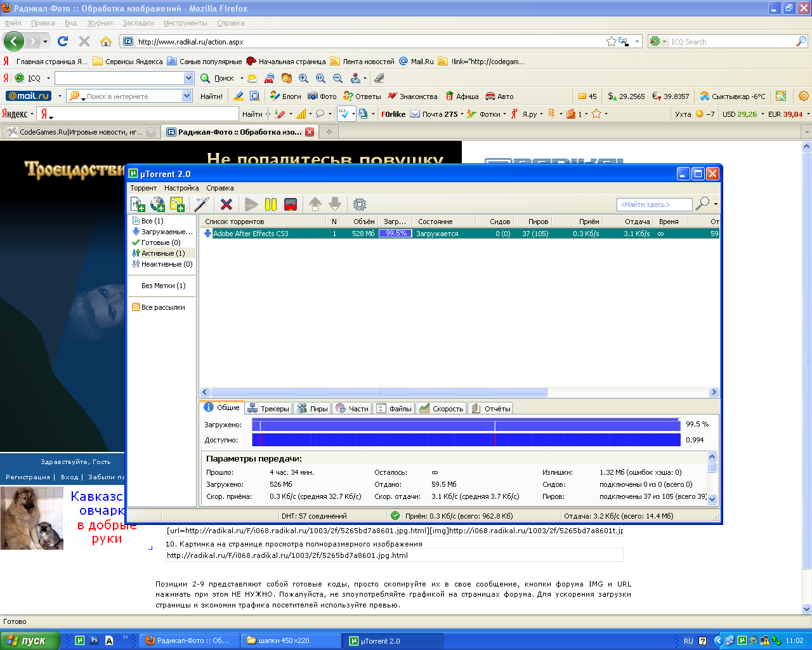Click 'DHT: 57 соединений' in status bar

click(x=314, y=516)
